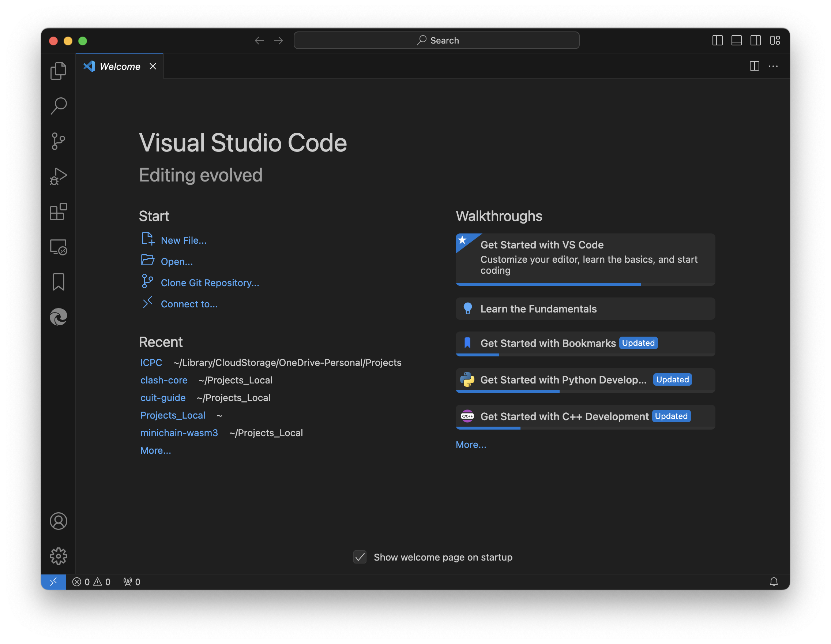Viewport: 831px width, 644px height.
Task: Select the Welcome tab
Action: [120, 67]
